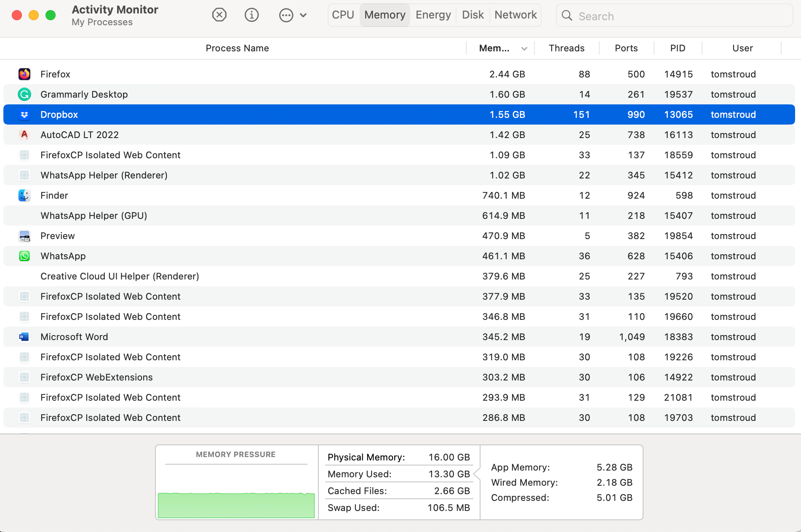This screenshot has width=801, height=532.
Task: Sort by the Threads column header
Action: coord(566,48)
